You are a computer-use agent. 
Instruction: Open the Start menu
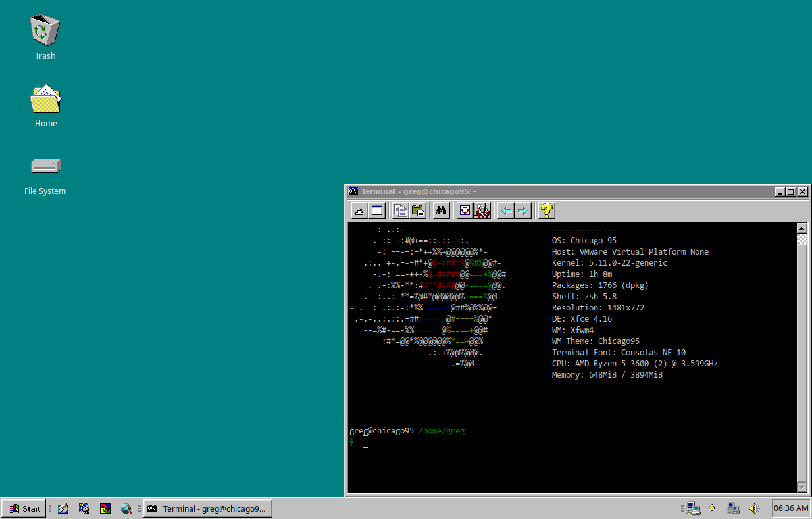coord(24,508)
